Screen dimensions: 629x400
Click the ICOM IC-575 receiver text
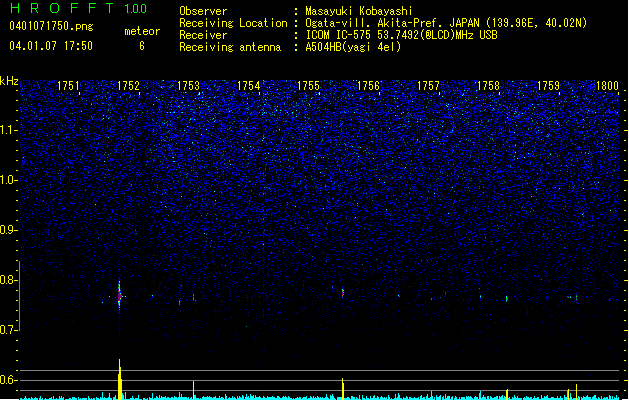tap(401, 35)
